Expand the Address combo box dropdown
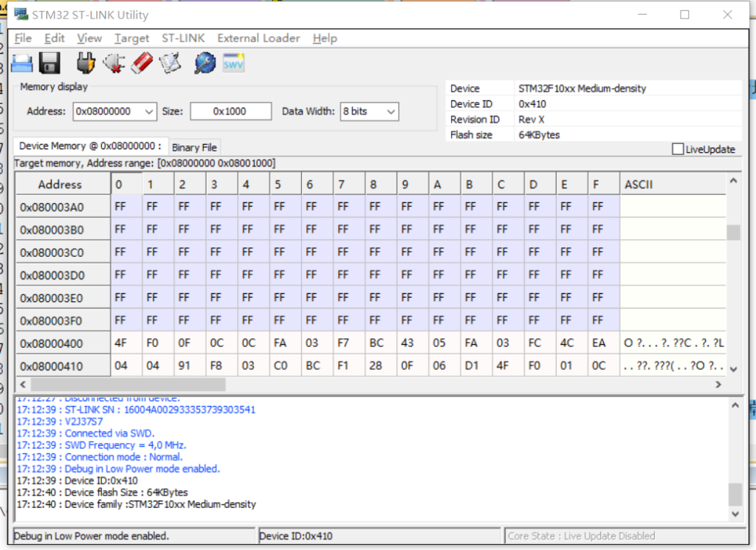 coord(149,111)
